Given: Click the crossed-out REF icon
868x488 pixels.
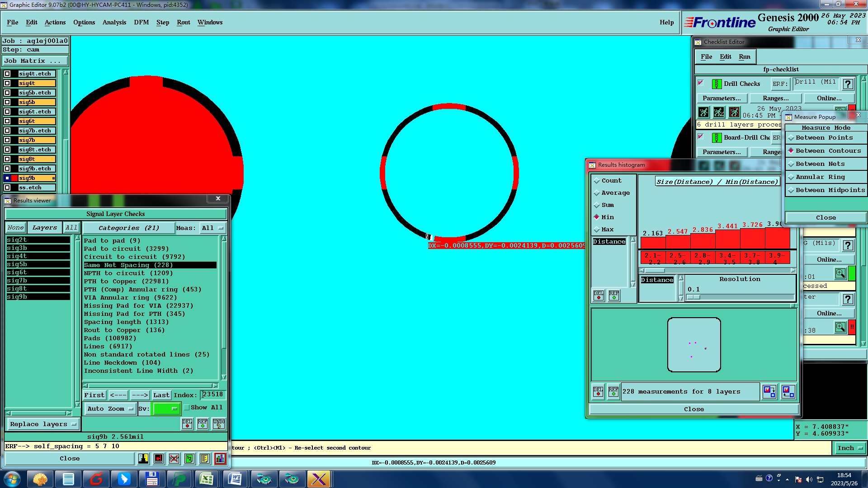Looking at the screenshot, I should pyautogui.click(x=174, y=459).
